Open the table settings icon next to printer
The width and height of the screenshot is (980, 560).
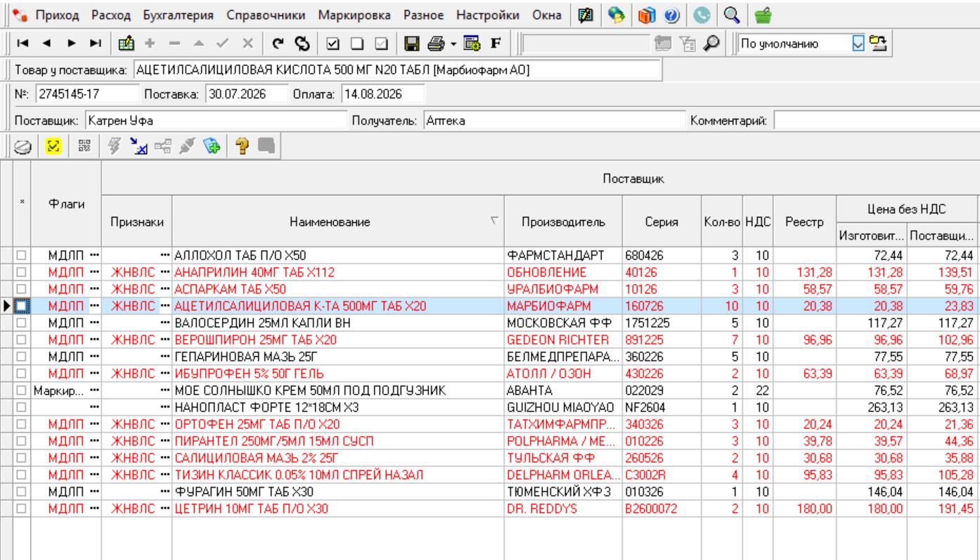click(472, 44)
